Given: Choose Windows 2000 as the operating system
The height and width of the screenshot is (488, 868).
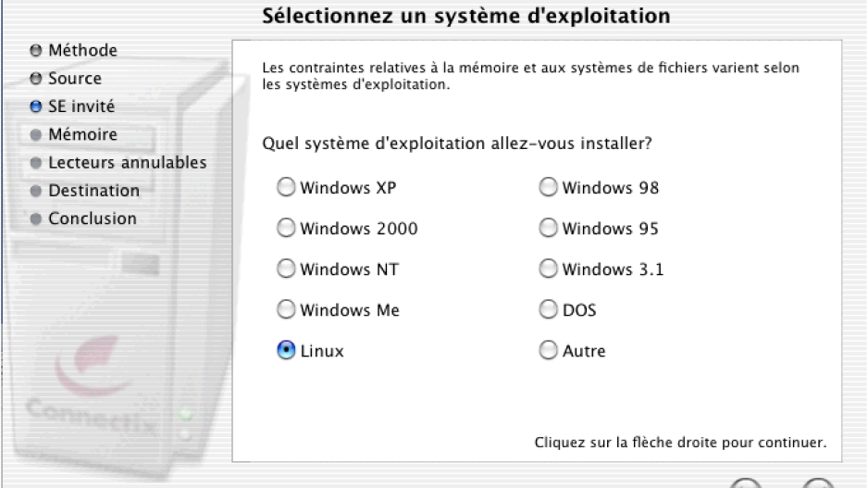Looking at the screenshot, I should click(286, 228).
